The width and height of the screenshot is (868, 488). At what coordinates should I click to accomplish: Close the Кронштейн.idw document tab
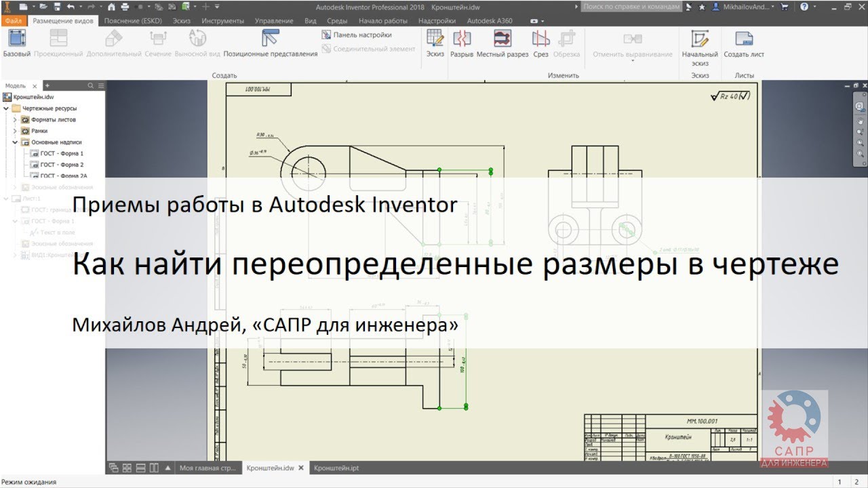[x=301, y=468]
